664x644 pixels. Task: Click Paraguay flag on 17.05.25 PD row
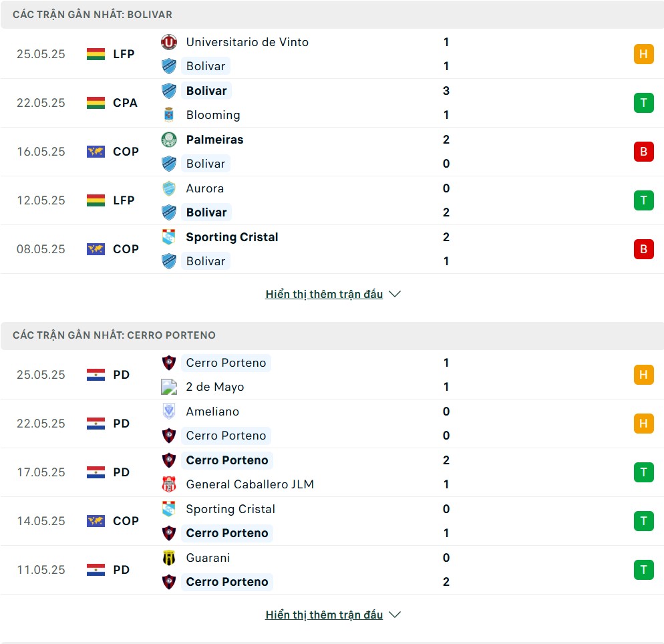pos(96,472)
